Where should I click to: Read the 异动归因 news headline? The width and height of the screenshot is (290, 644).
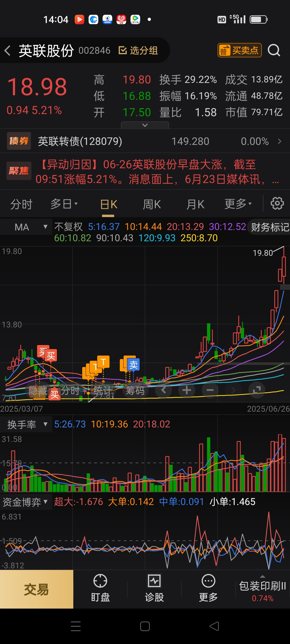coord(158,172)
